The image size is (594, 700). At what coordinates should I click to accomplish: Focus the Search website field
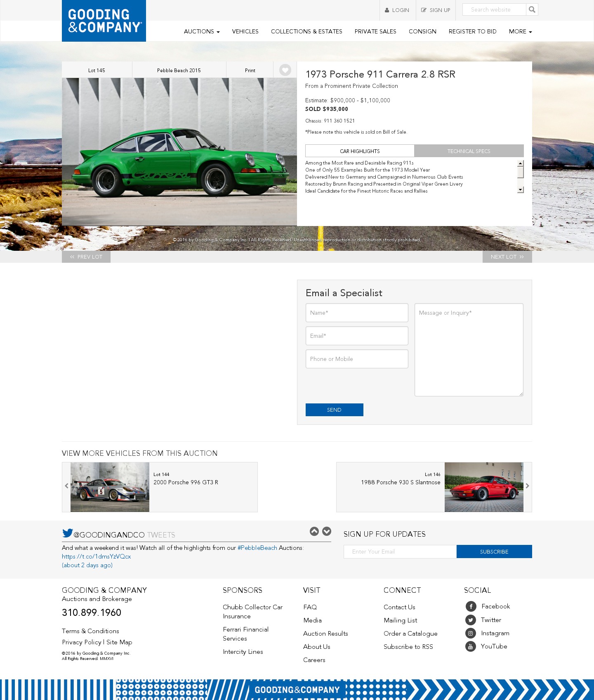[x=494, y=9]
